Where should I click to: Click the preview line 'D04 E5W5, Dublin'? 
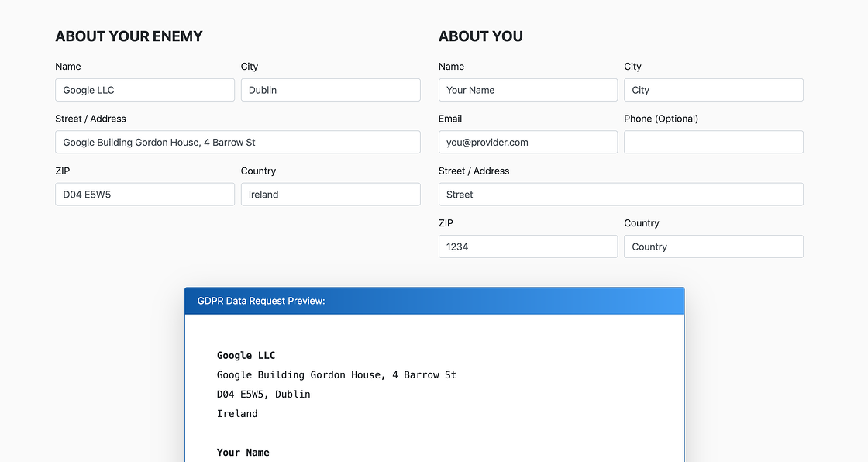point(263,394)
